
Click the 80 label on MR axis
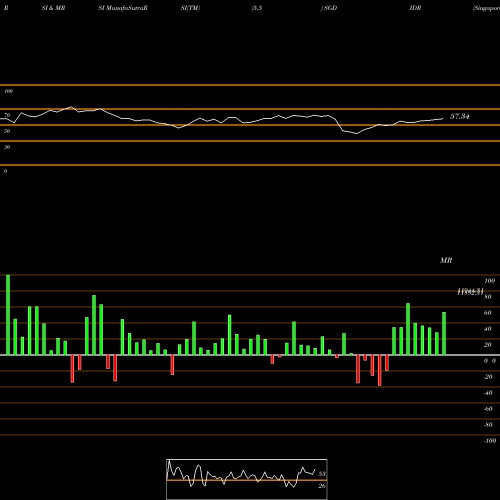click(488, 297)
